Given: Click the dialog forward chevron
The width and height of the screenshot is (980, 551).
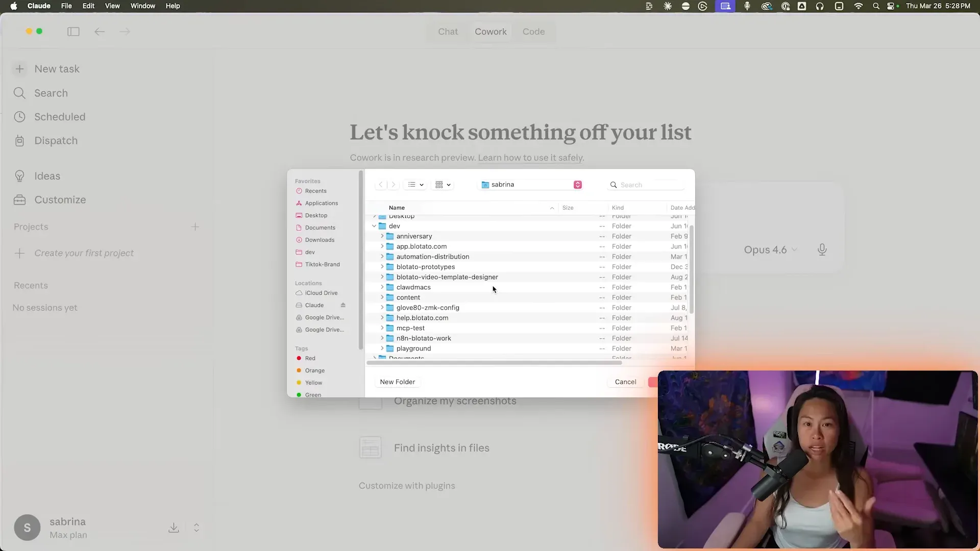Looking at the screenshot, I should (393, 185).
